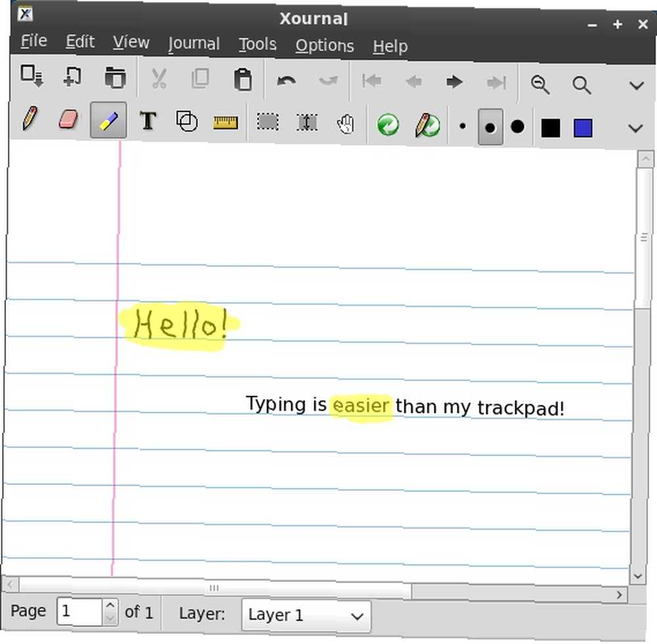Close the Xournal window
Screen dimensions: 657x644
[x=643, y=24]
